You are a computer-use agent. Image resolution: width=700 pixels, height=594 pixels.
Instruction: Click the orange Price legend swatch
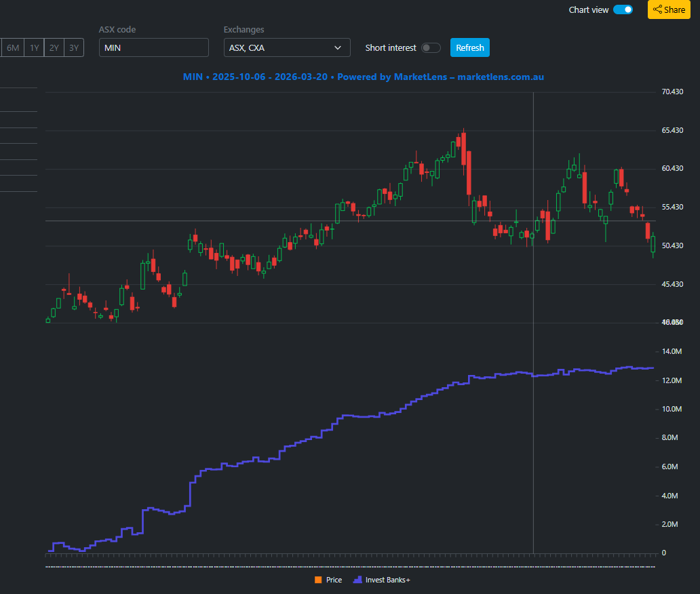(318, 580)
